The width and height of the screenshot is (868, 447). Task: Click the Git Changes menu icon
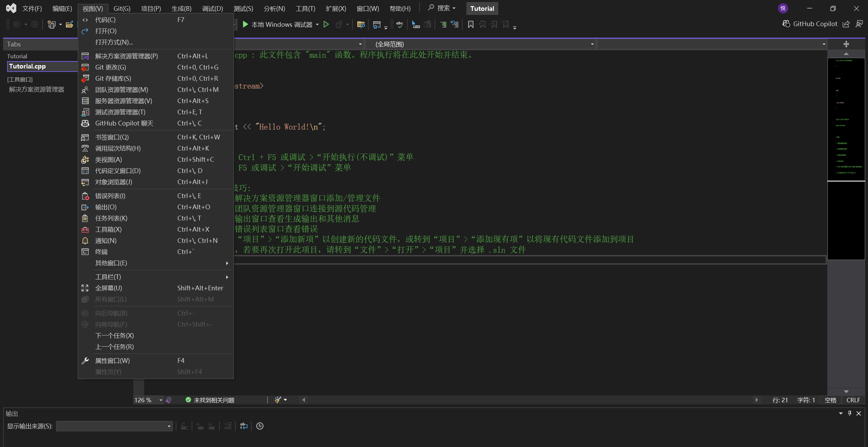point(85,67)
